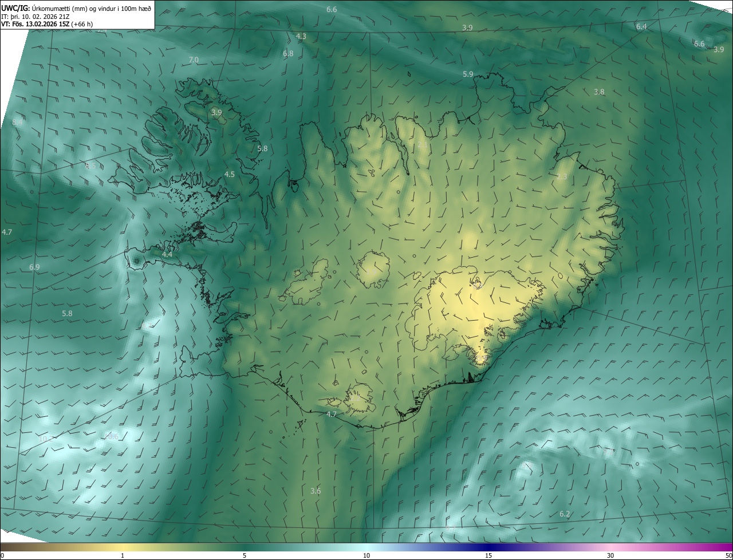Click the '3.9' label inside the Westfjords peninsula
Image resolution: width=733 pixels, height=560 pixels.
tap(216, 112)
